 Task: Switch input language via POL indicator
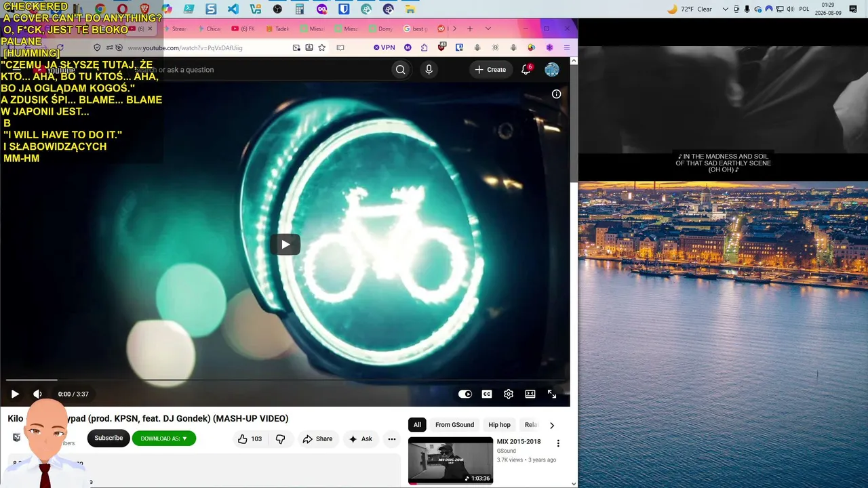[804, 9]
